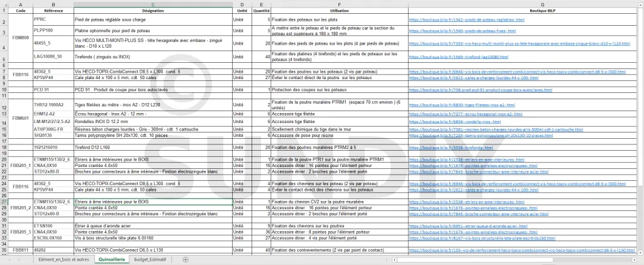The height and width of the screenshot is (265, 644).
Task: Select the Quincaillerie sheet tab
Action: coord(112,259)
